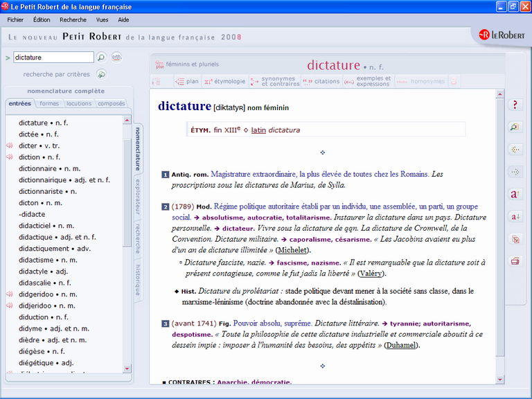Image resolution: width=532 pixels, height=399 pixels.
Task: Switch to the formes tab
Action: 49,103
